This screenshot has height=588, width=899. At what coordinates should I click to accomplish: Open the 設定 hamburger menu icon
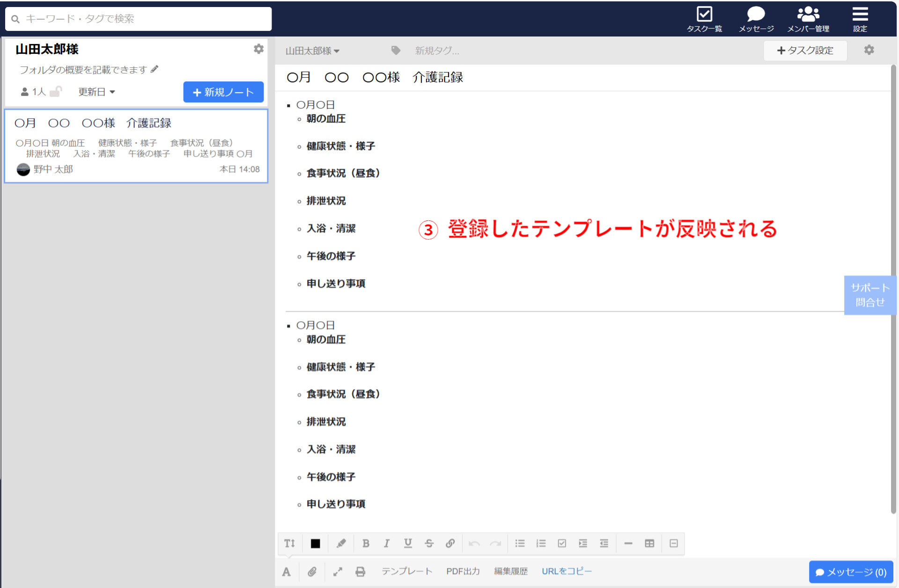[861, 13]
